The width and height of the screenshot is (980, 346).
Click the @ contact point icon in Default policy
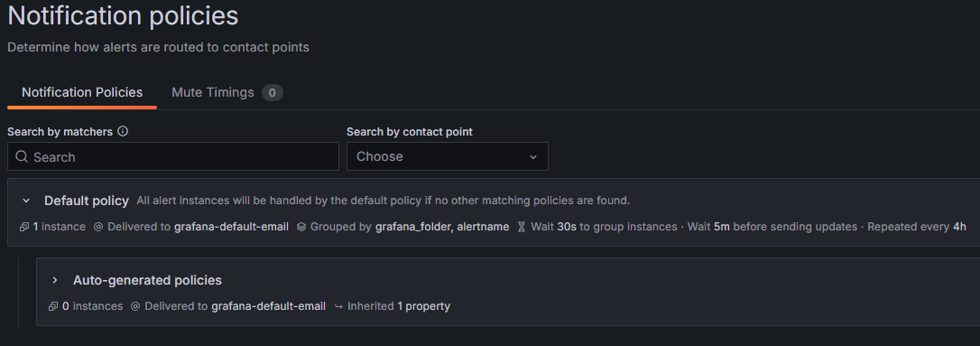[98, 227]
